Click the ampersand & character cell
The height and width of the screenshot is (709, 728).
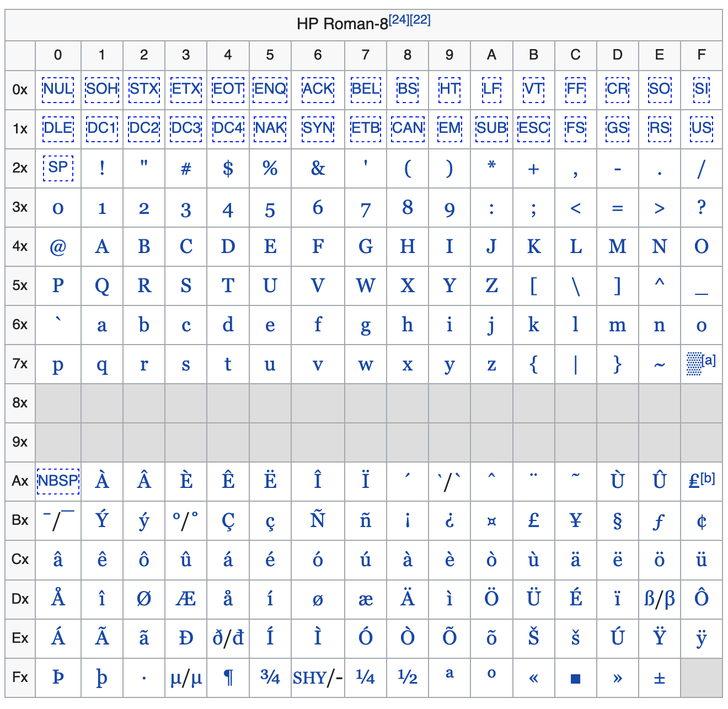point(318,168)
